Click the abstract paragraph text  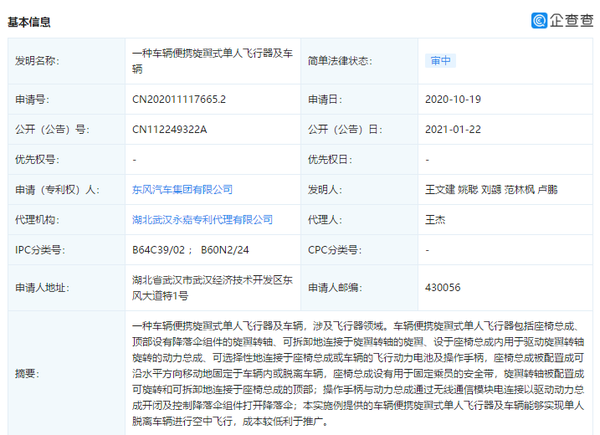point(358,373)
